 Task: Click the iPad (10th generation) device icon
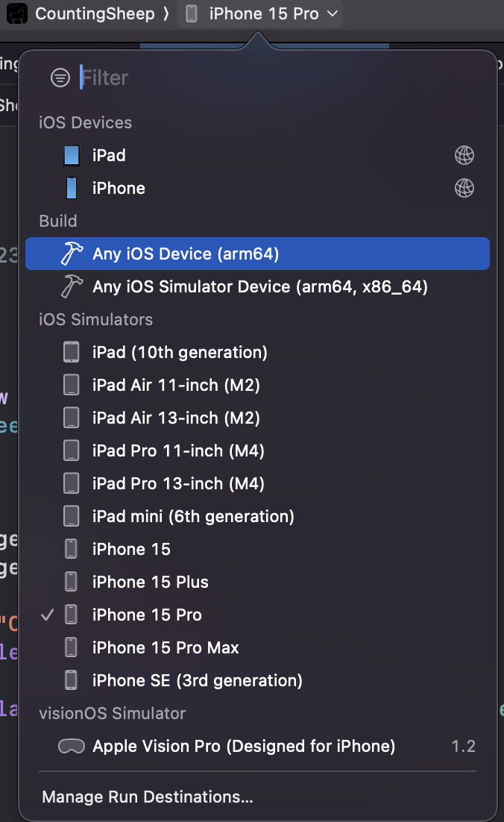[72, 352]
